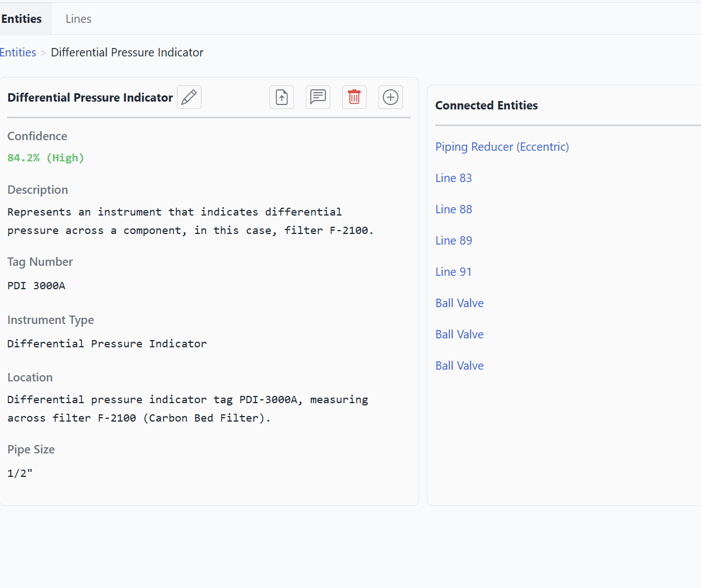The height and width of the screenshot is (588, 701).
Task: Click the 84.2% (High) confidence value
Action: click(46, 158)
